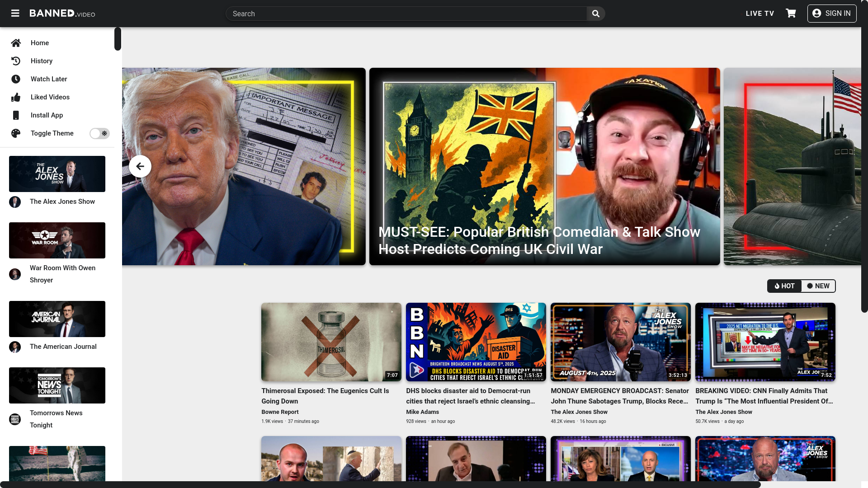This screenshot has width=868, height=488.
Task: Open the DHS disaster aid video thumbnail
Action: [x=476, y=342]
